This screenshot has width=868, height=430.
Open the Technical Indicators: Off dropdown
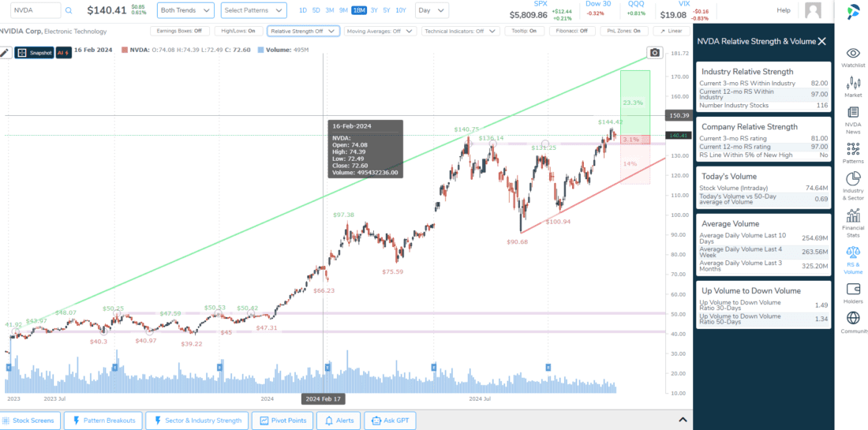coord(461,31)
